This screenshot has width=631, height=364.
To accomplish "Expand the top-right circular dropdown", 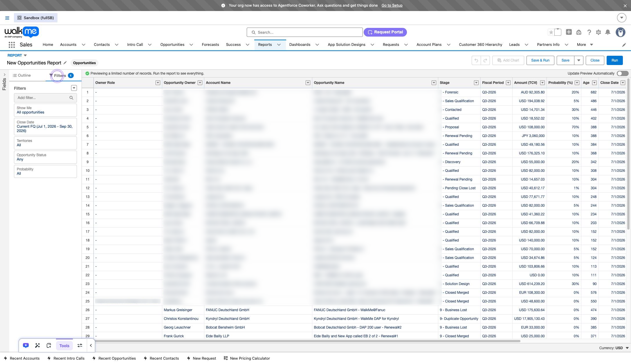I will [x=621, y=18].
